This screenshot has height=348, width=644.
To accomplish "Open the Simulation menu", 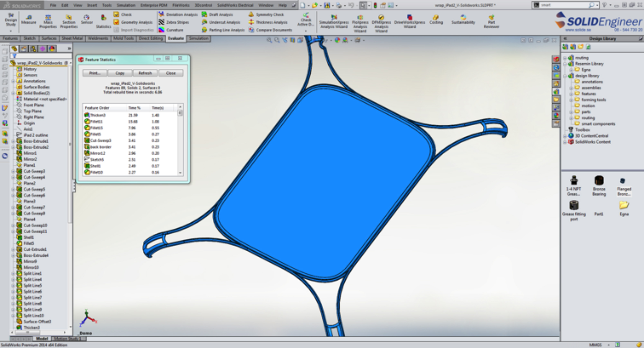I will click(x=126, y=5).
